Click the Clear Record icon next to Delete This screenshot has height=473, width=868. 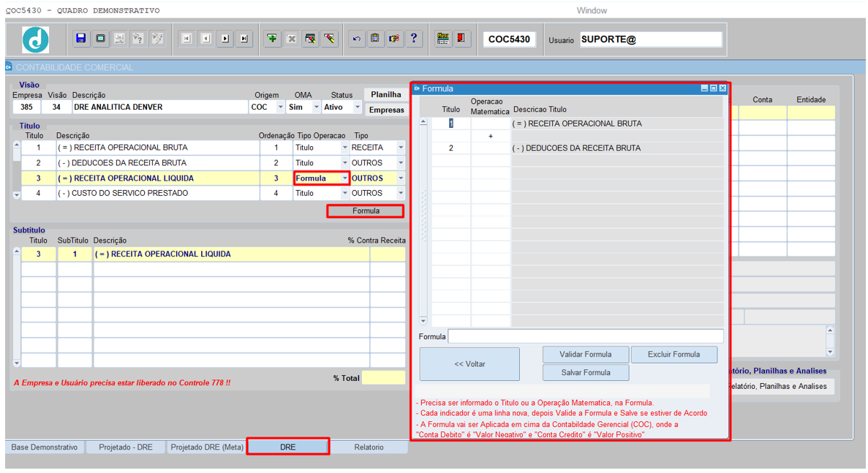310,38
